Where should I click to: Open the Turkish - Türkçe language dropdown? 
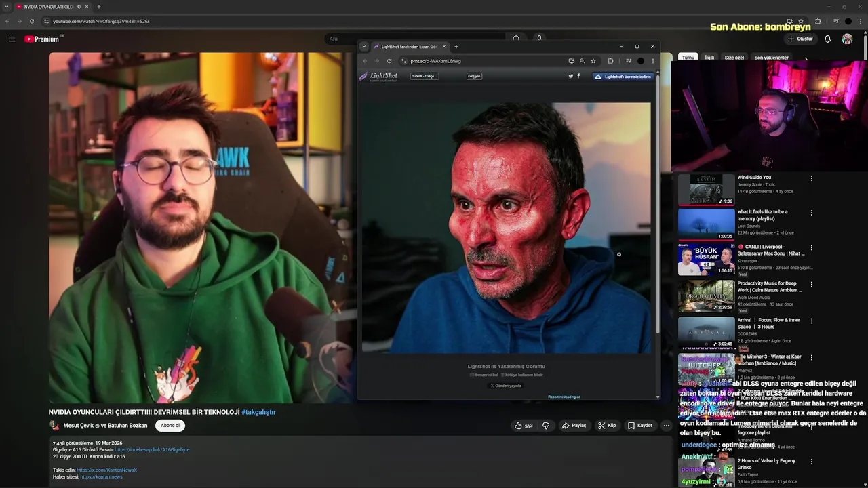click(x=425, y=77)
